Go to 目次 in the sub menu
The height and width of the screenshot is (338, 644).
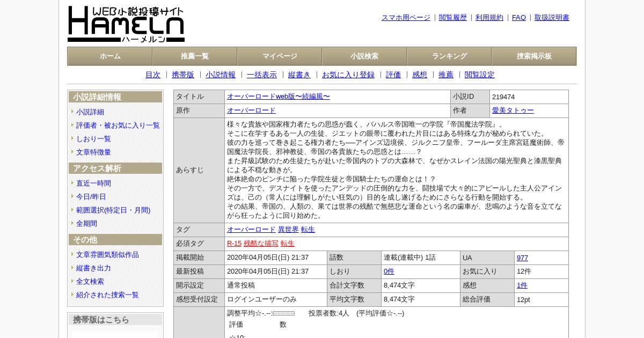[x=153, y=75]
